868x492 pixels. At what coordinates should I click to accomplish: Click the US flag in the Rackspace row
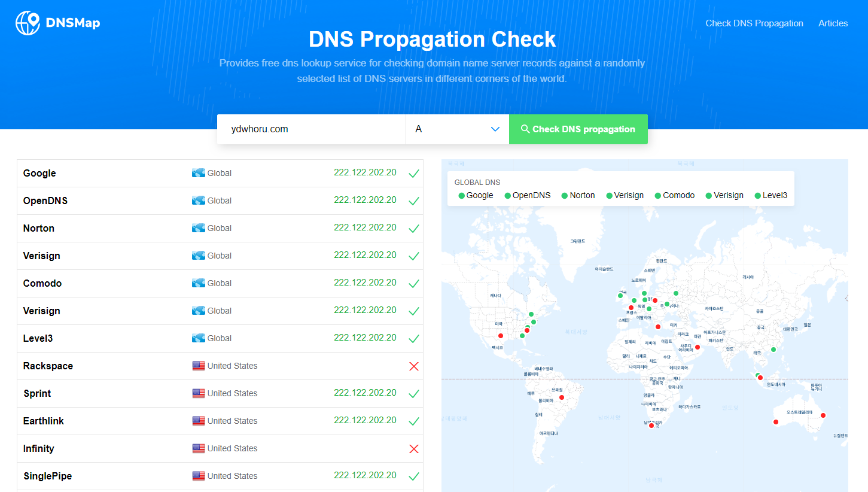coord(199,366)
